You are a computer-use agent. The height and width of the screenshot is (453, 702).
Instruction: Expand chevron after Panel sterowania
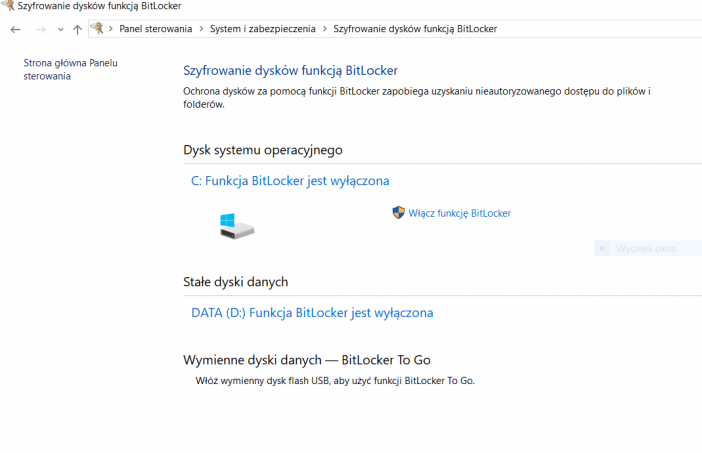point(201,29)
